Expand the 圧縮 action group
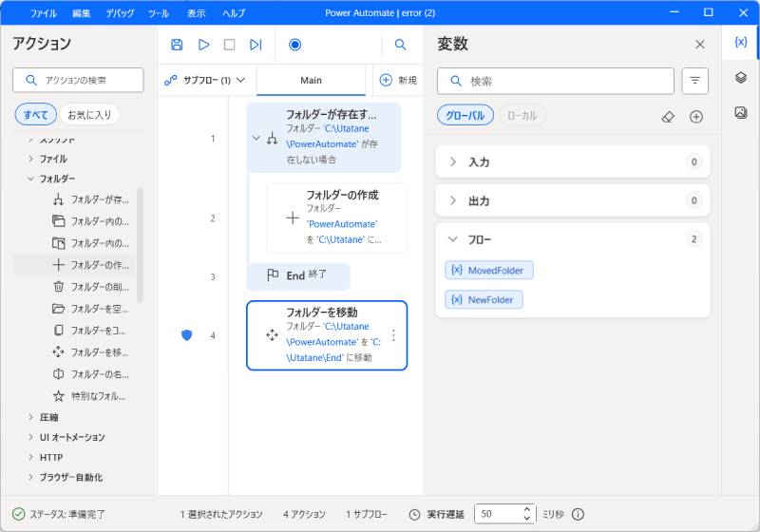Image resolution: width=760 pixels, height=532 pixels. click(x=30, y=417)
